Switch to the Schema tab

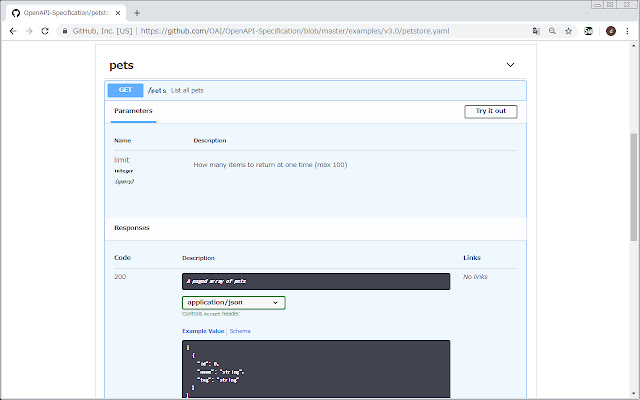(x=240, y=330)
